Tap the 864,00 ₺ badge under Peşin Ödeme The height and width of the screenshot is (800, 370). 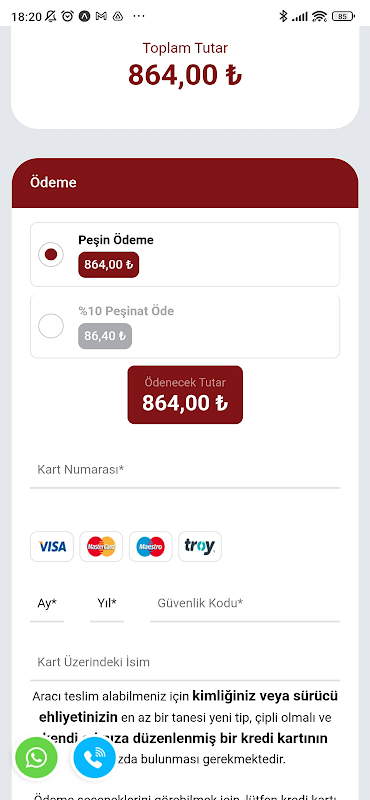109,265
